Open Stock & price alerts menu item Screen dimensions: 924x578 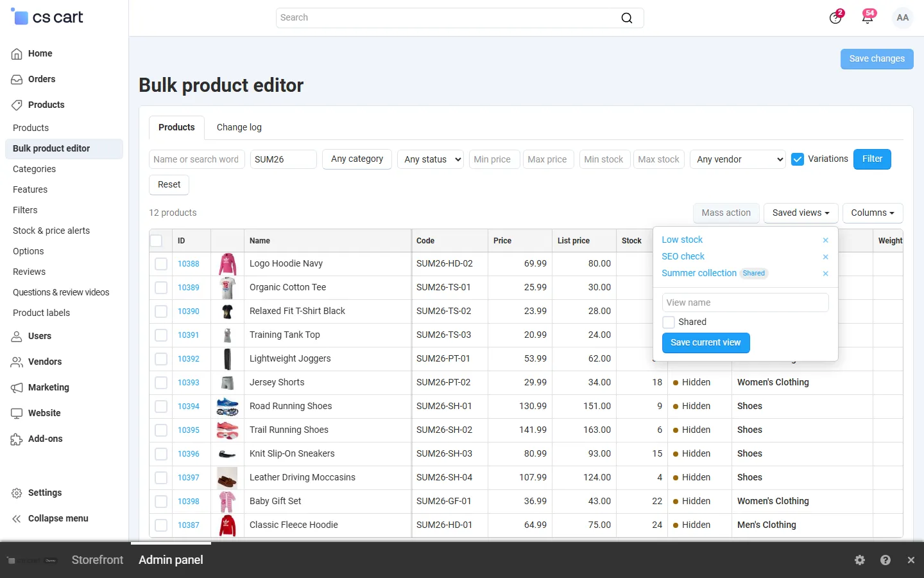pos(51,231)
